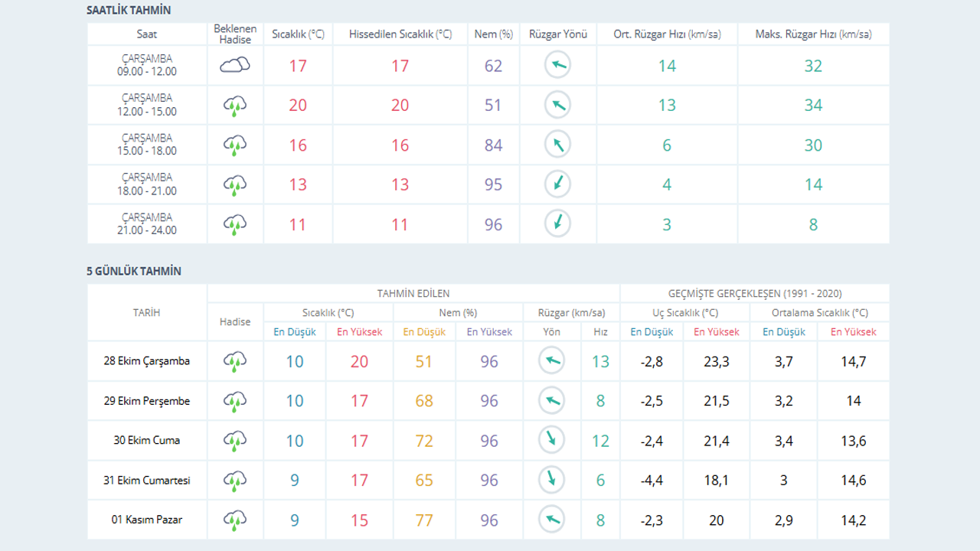This screenshot has width=980, height=551.
Task: Click the Maks. Rüzgar Hızı column header
Action: (x=813, y=34)
